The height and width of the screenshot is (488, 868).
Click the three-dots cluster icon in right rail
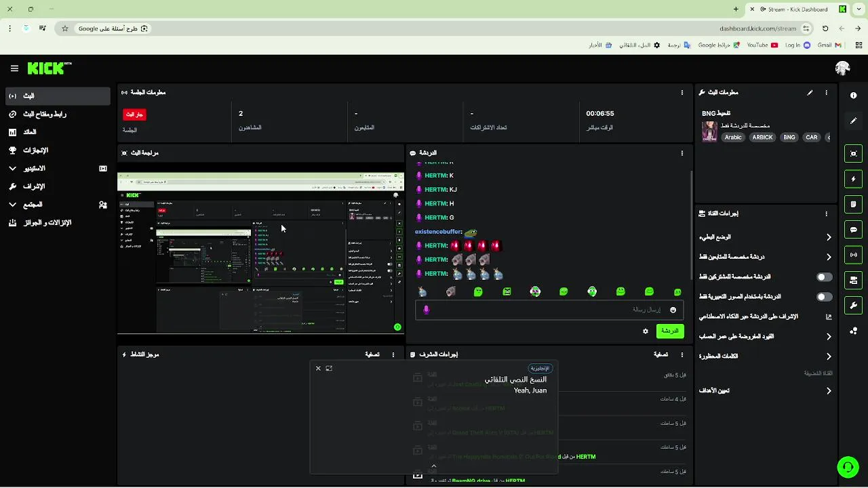(853, 331)
